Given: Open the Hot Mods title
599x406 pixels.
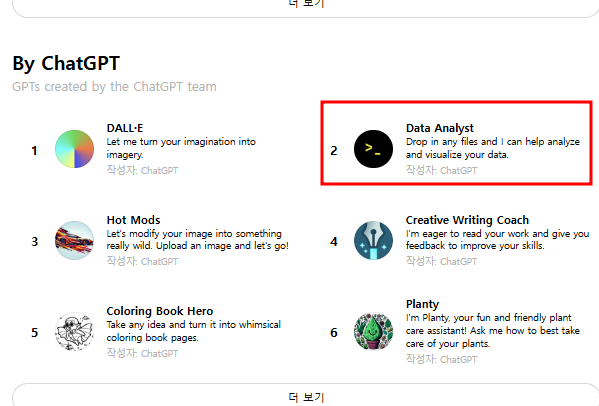Looking at the screenshot, I should click(x=133, y=220).
